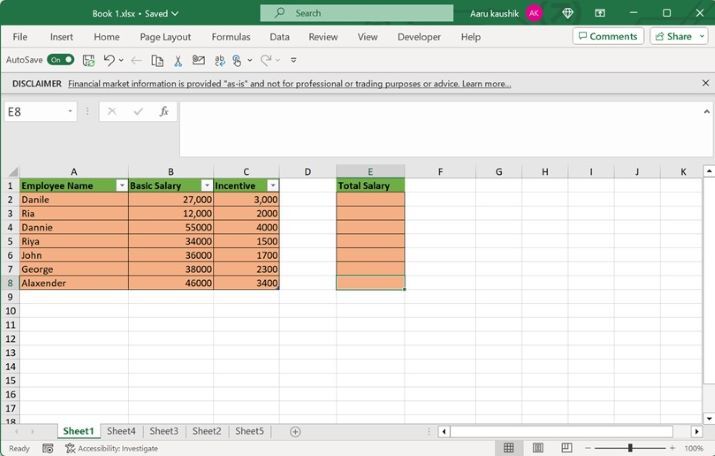Viewport: 715px width, 456px height.
Task: Click the formula bar input area
Action: click(x=446, y=129)
